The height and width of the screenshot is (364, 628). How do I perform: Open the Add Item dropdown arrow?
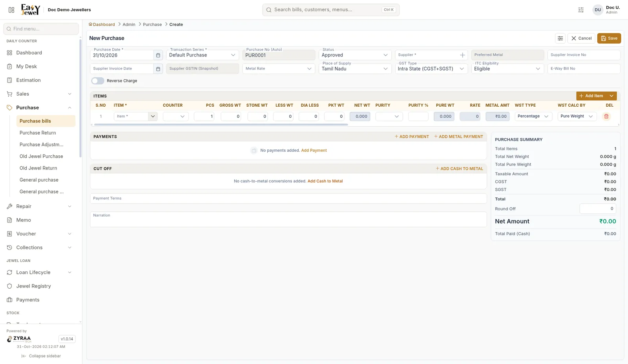612,96
